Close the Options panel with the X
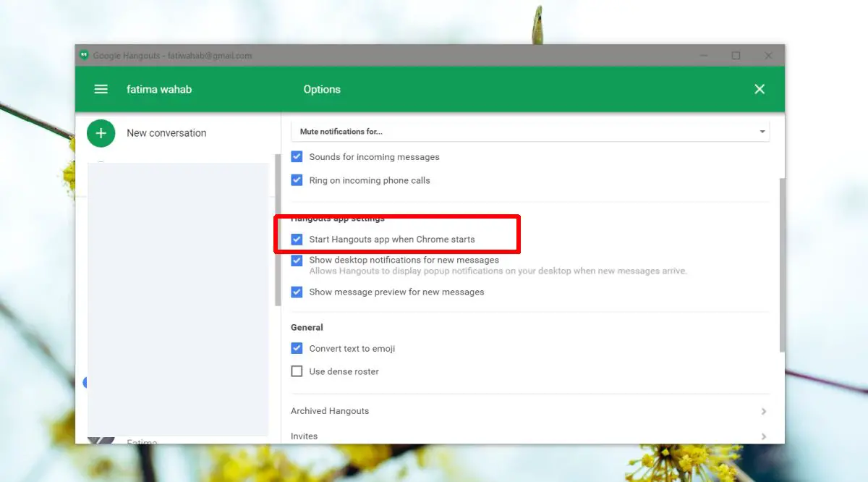868x482 pixels. 759,89
